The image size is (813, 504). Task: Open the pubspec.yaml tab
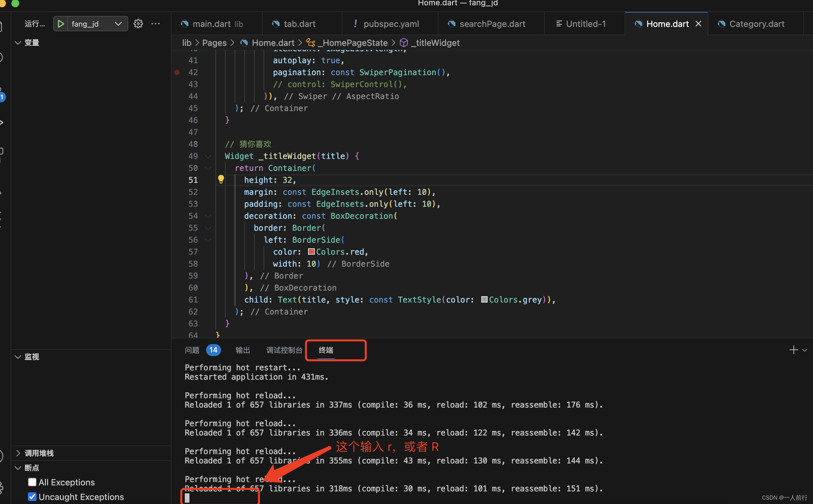(390, 24)
